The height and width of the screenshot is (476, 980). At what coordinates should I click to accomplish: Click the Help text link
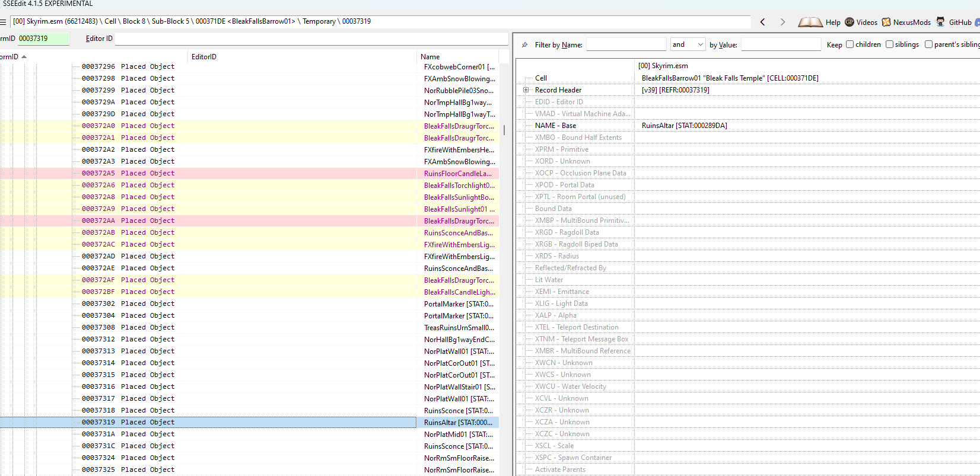833,23
